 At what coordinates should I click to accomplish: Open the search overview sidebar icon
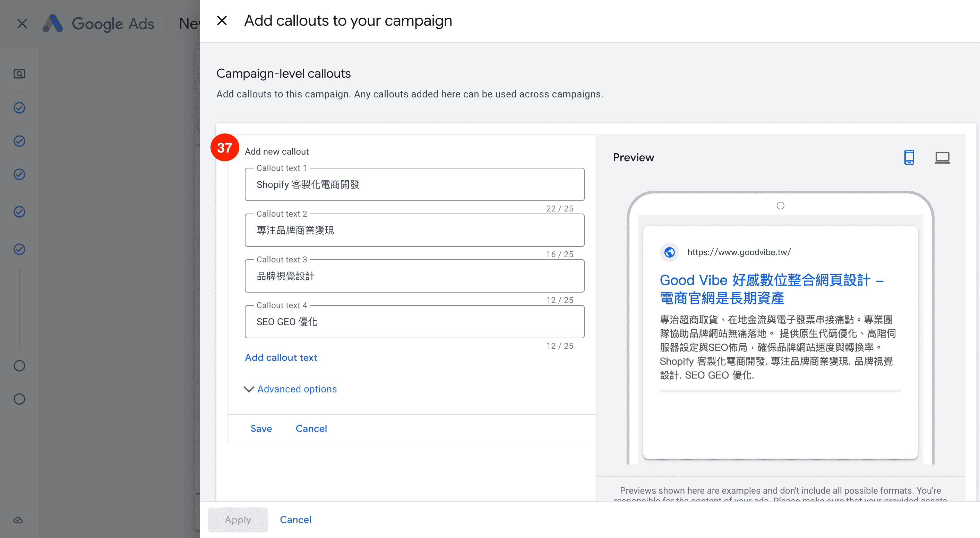pyautogui.click(x=19, y=74)
